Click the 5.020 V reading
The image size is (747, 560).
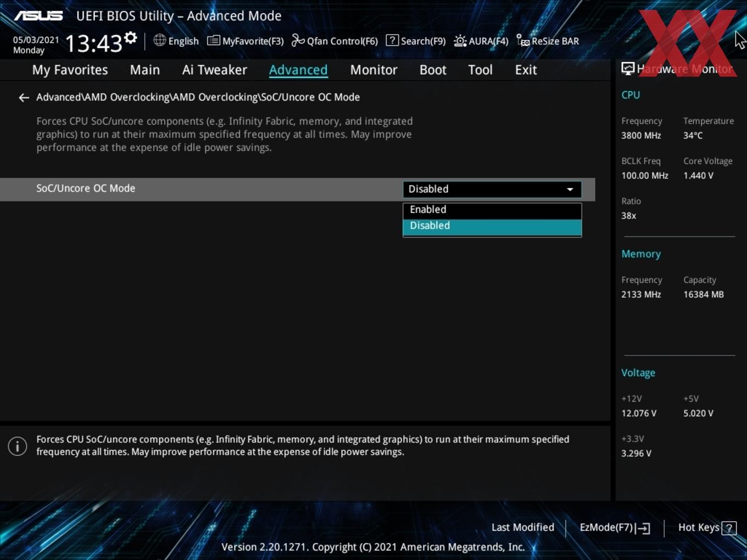tap(698, 413)
